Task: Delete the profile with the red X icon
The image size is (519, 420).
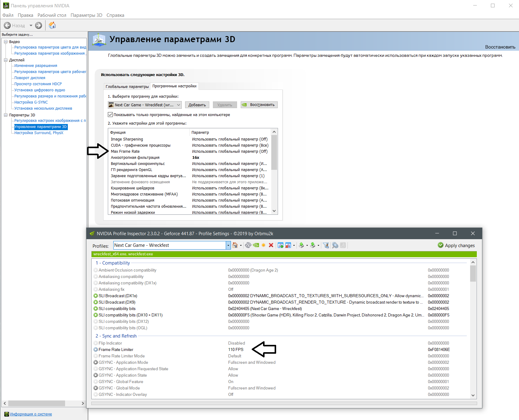Action: point(271,245)
